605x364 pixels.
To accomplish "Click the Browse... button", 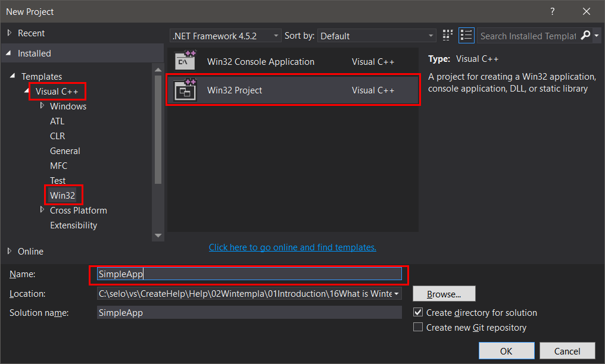I will (444, 294).
